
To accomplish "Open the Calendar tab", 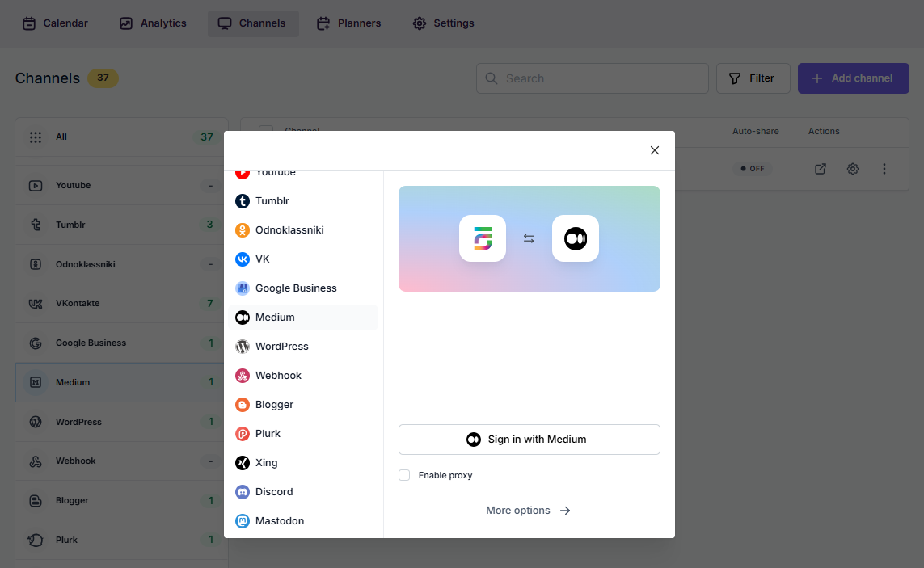I will [55, 23].
